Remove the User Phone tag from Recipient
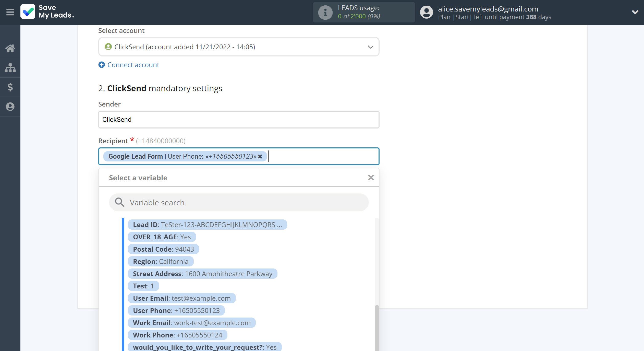This screenshot has width=644, height=351. (260, 156)
